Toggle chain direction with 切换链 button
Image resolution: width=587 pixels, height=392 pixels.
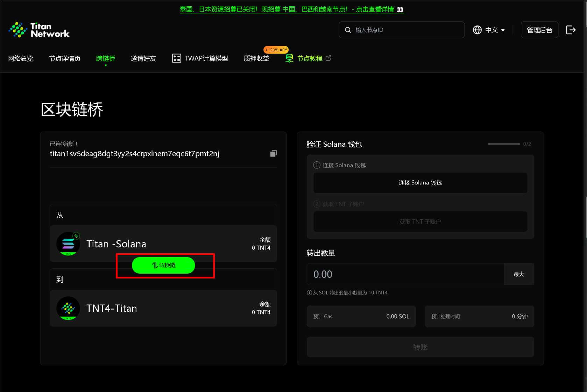click(163, 266)
